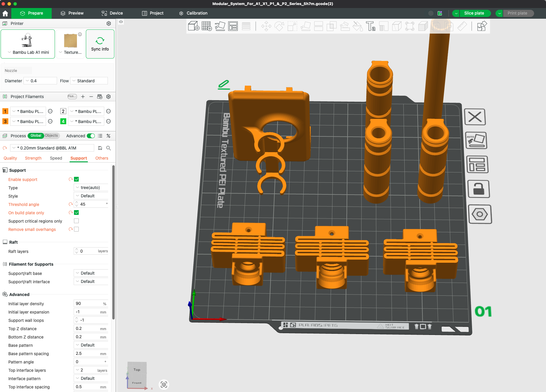Switch to Strength settings tab
The image size is (546, 392).
[x=33, y=158]
